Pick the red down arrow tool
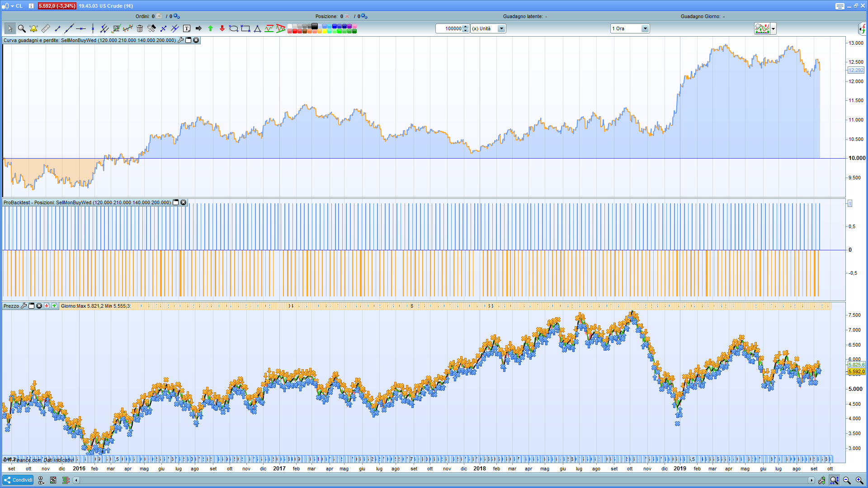The height and width of the screenshot is (488, 868). pos(222,28)
